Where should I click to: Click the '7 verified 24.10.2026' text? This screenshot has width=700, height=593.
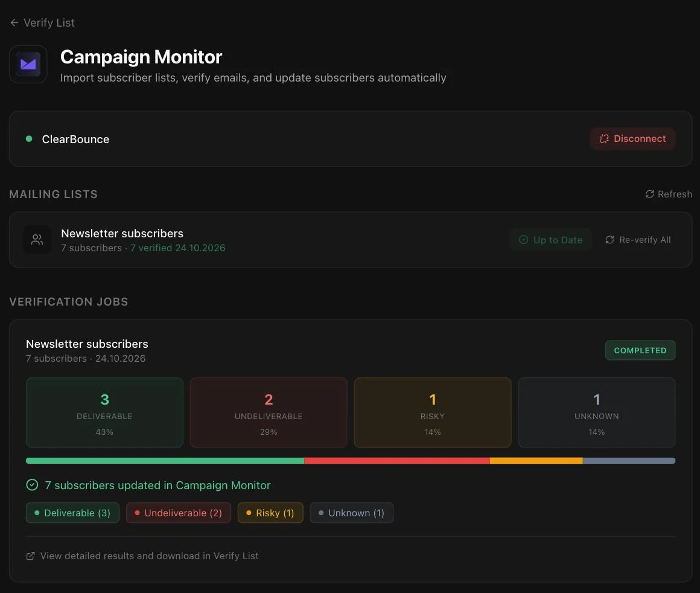click(x=177, y=248)
